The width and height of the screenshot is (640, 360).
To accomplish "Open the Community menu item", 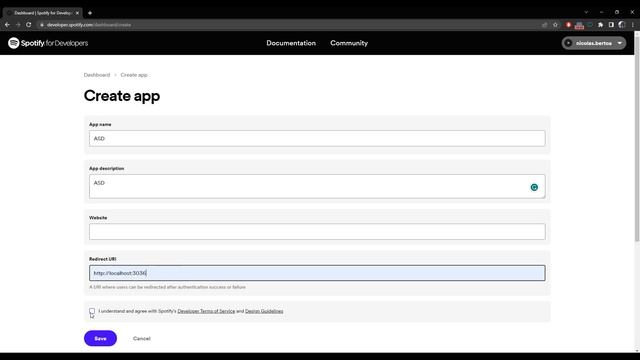I will 349,43.
